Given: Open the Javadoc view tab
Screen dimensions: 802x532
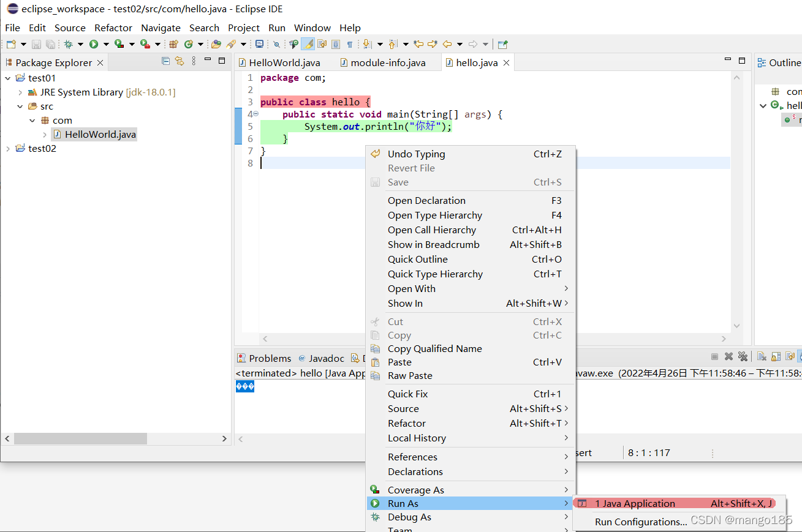Looking at the screenshot, I should (x=322, y=358).
